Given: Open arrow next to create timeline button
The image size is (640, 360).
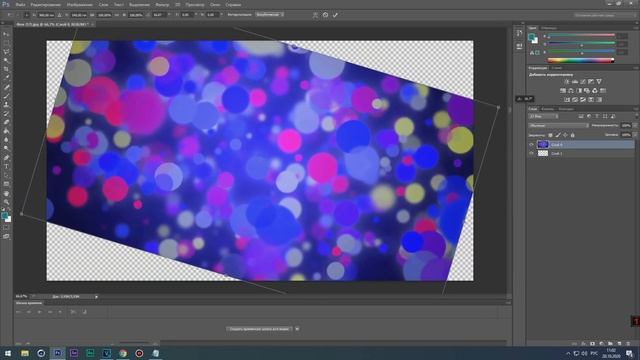Looking at the screenshot, I should point(297,329).
